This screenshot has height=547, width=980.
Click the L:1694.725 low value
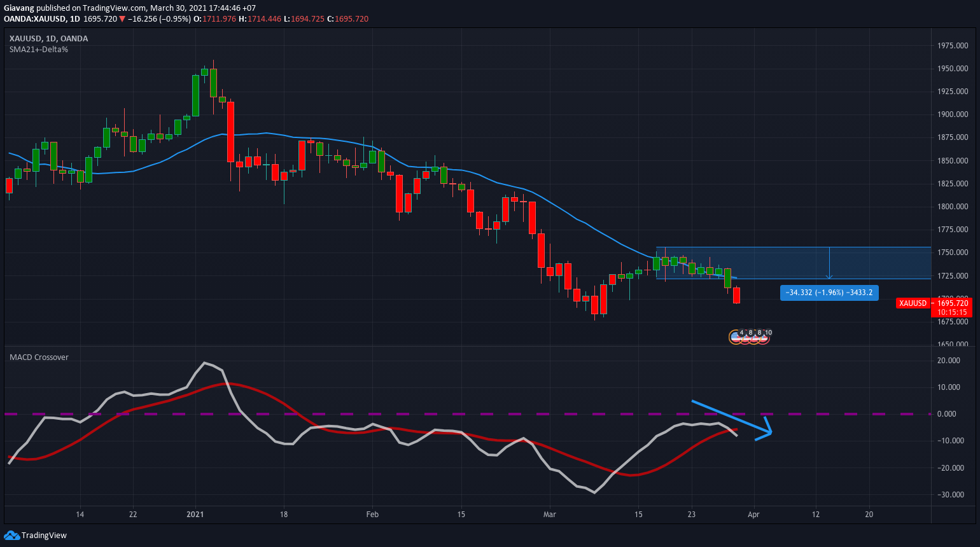(304, 19)
